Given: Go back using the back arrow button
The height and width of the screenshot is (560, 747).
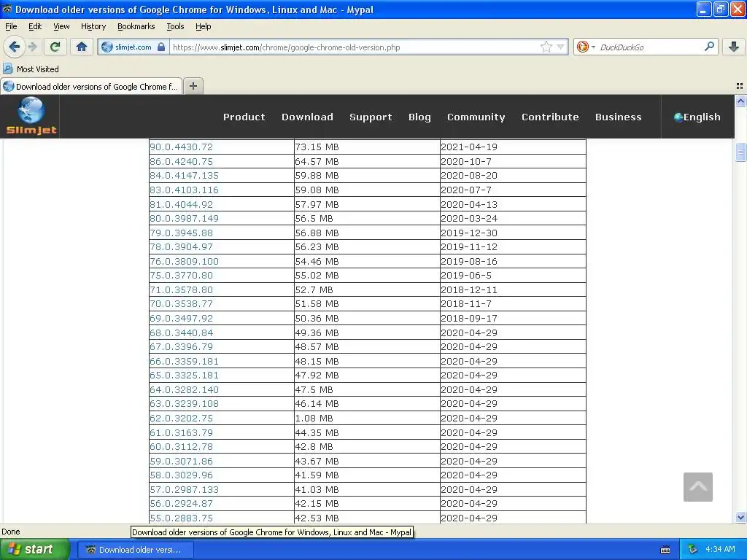Looking at the screenshot, I should point(14,47).
